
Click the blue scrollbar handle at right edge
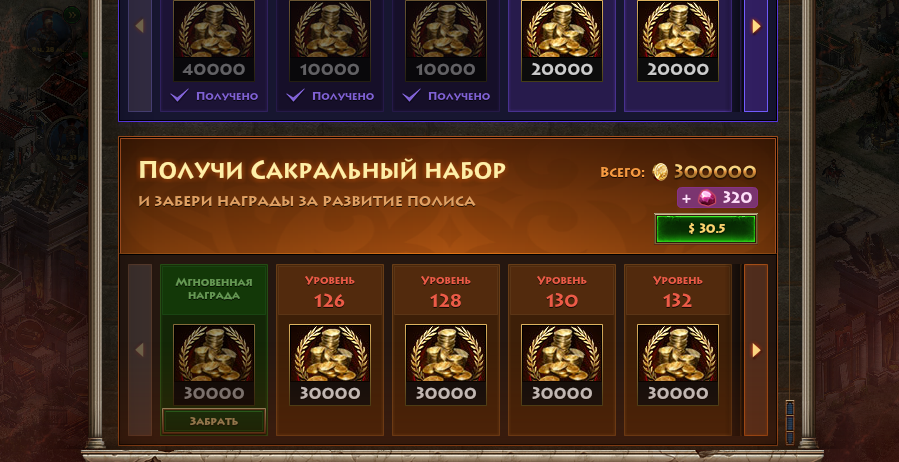coord(789,422)
